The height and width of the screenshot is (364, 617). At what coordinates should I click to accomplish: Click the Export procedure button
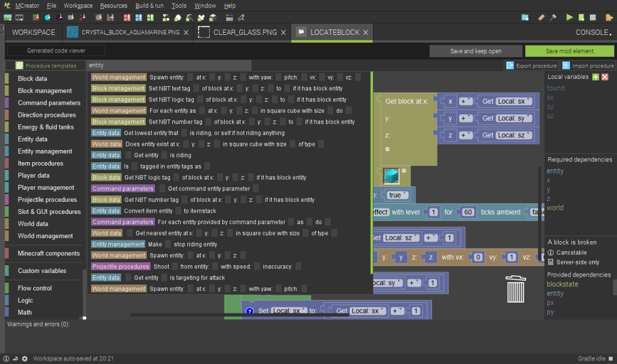pyautogui.click(x=531, y=66)
